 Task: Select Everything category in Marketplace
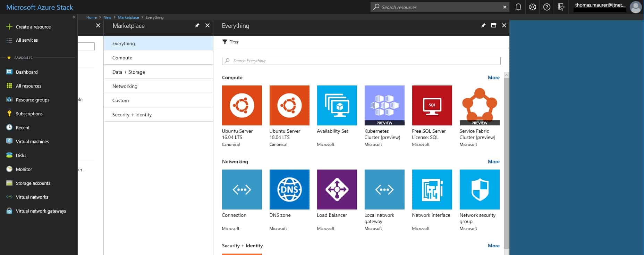(x=158, y=43)
